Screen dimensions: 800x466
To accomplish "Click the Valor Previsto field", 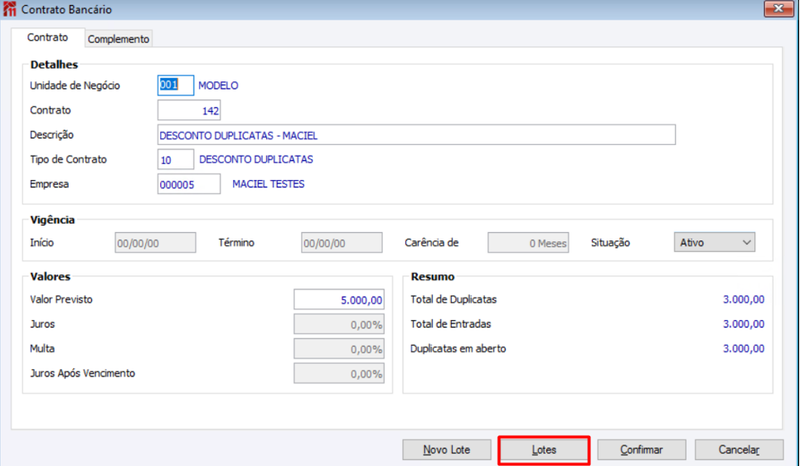I will coord(339,300).
